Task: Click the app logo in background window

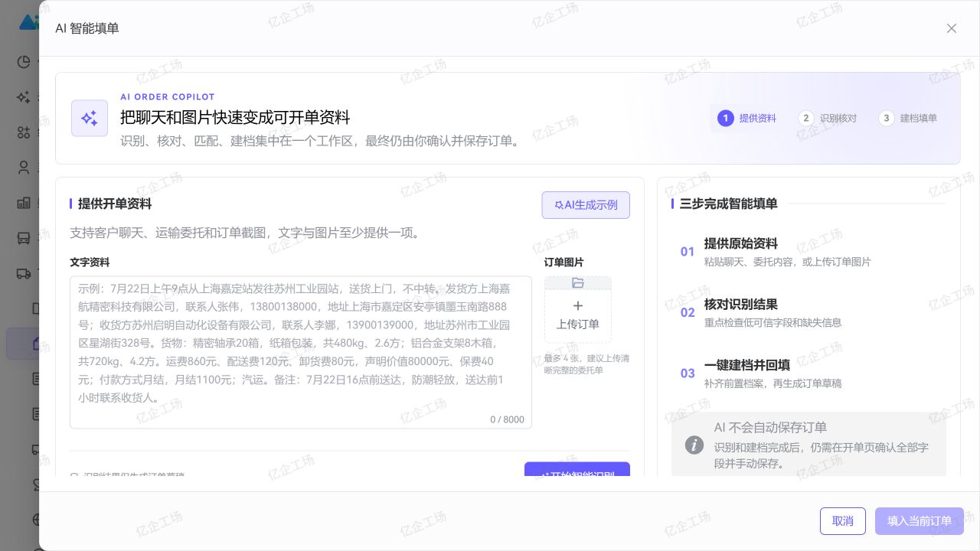Action: (29, 21)
